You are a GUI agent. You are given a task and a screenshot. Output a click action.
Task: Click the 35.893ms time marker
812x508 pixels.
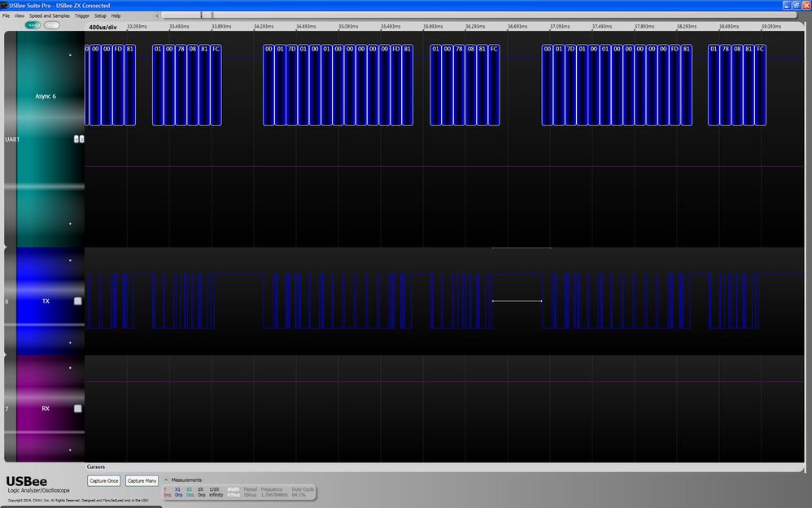(x=433, y=26)
